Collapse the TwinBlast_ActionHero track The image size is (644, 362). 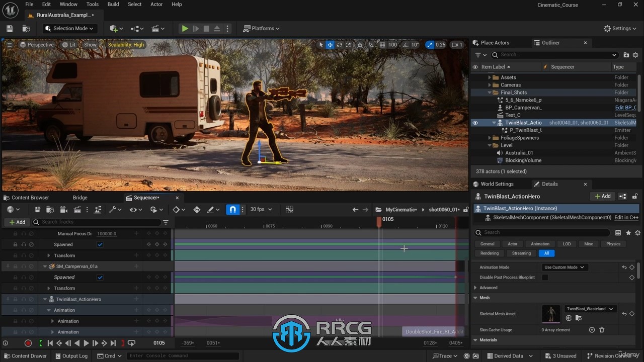point(45,300)
